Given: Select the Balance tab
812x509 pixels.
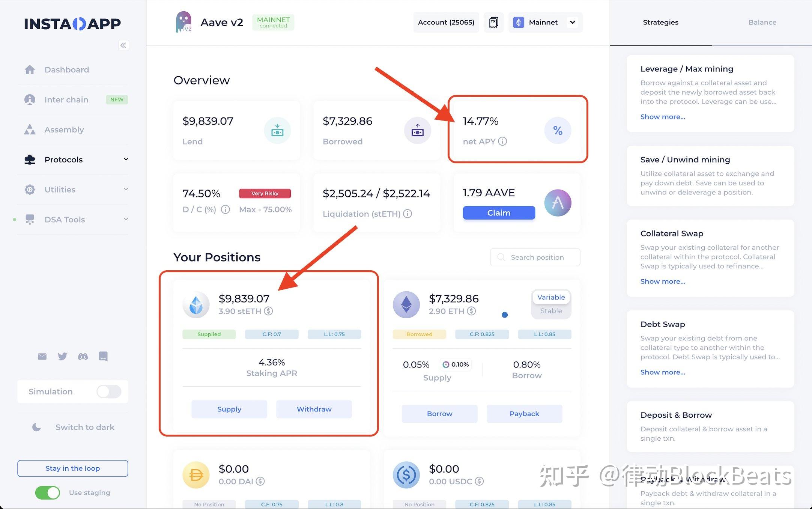Looking at the screenshot, I should [x=762, y=22].
